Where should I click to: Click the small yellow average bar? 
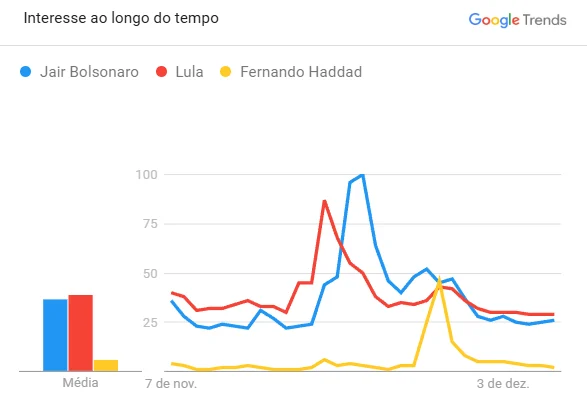point(106,365)
